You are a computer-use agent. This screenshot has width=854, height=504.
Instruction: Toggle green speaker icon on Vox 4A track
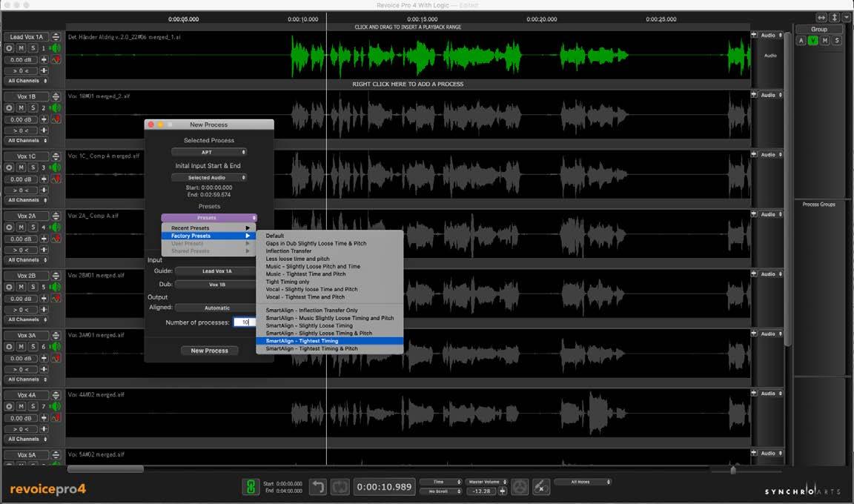point(55,407)
